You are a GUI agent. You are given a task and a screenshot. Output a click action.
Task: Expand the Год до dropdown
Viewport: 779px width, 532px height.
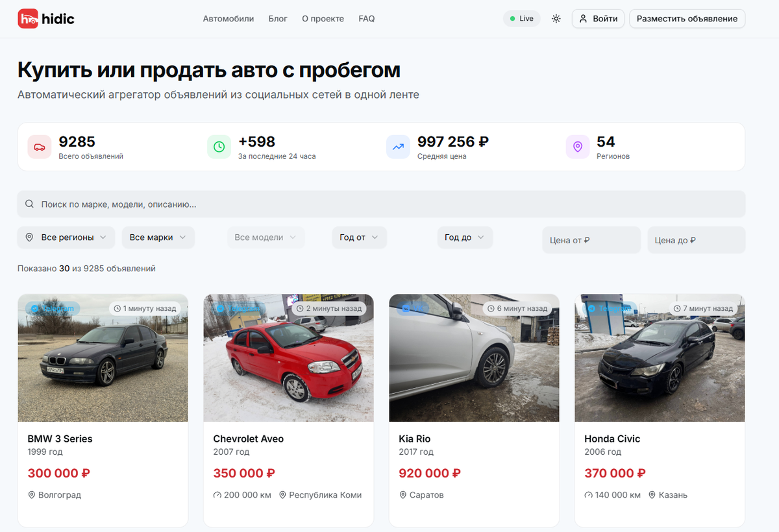coord(465,237)
